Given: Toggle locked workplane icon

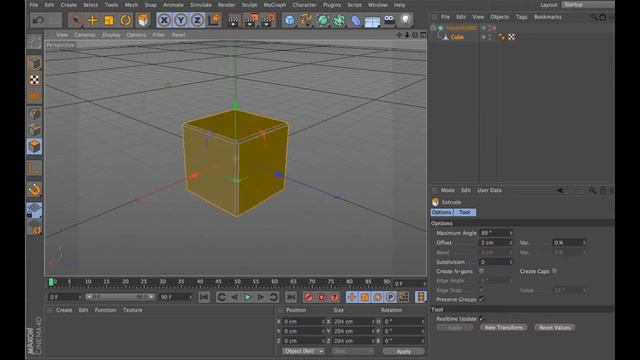Looking at the screenshot, I should (34, 210).
